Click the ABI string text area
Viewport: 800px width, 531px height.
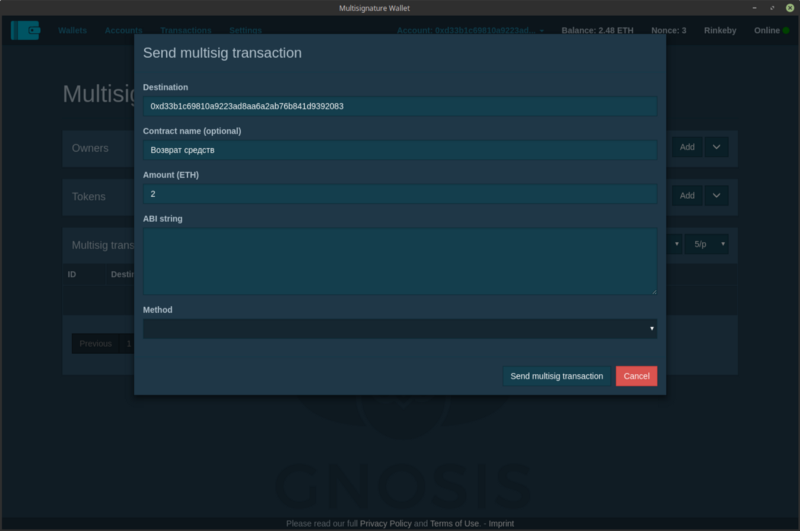[400, 261]
